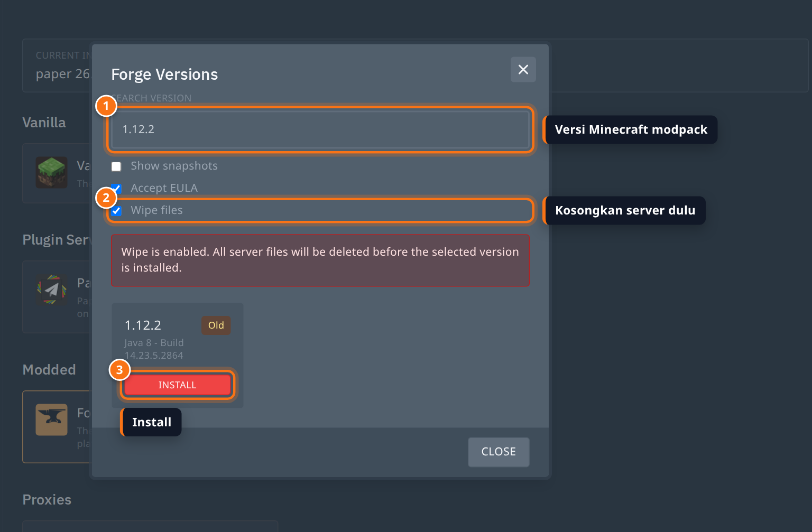812x532 pixels.
Task: Select the Forge anvil icon
Action: [51, 419]
